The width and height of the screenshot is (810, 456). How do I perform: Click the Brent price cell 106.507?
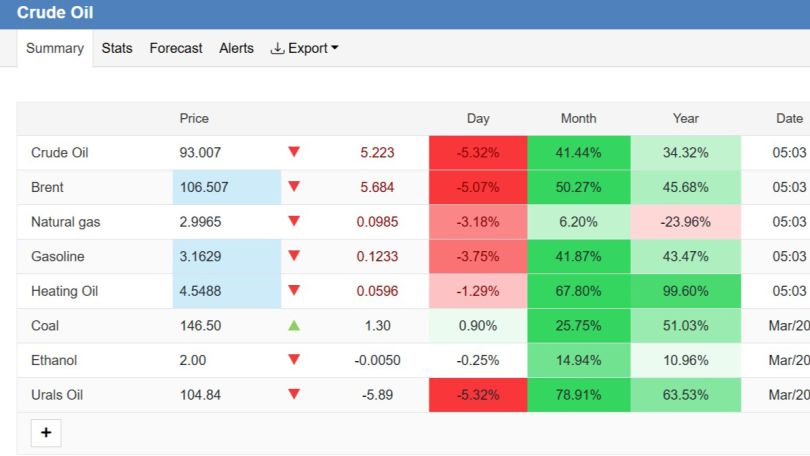coord(227,187)
